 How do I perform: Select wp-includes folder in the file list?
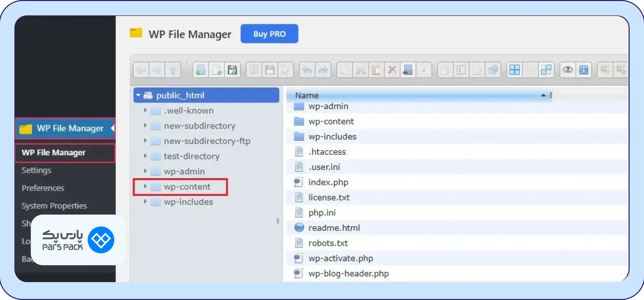(x=457, y=137)
